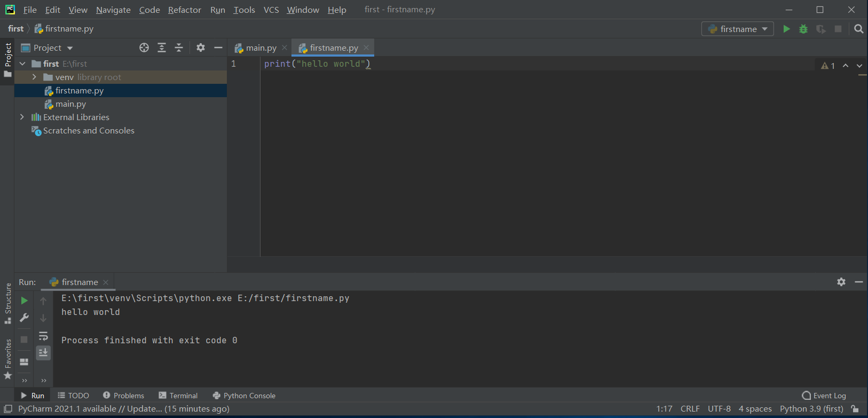Screen dimensions: 868x418
Task: Close the firstname.py tab
Action: [x=366, y=48]
